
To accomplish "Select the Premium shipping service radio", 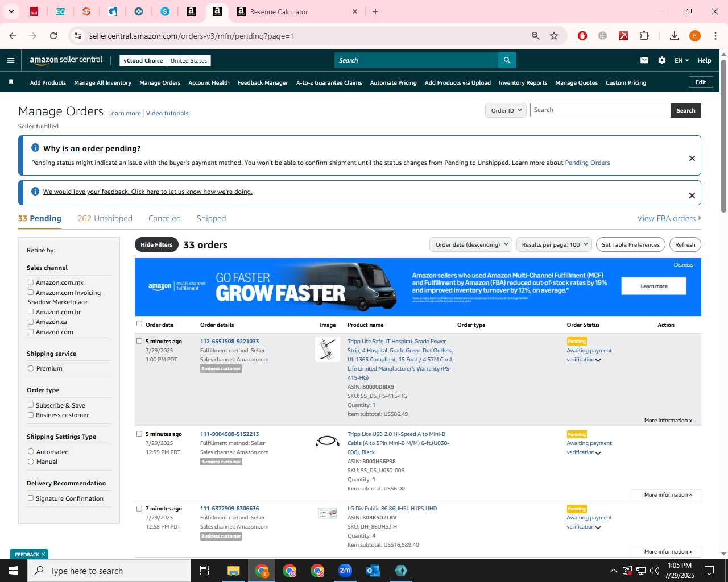I will click(31, 368).
